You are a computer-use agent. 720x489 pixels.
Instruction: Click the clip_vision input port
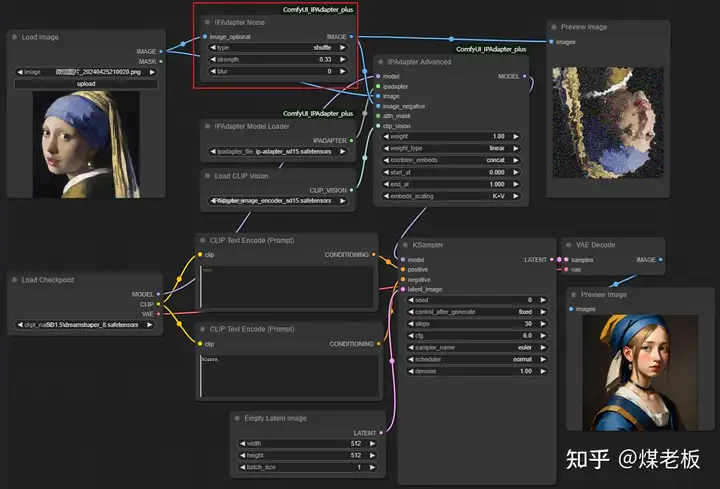[378, 126]
